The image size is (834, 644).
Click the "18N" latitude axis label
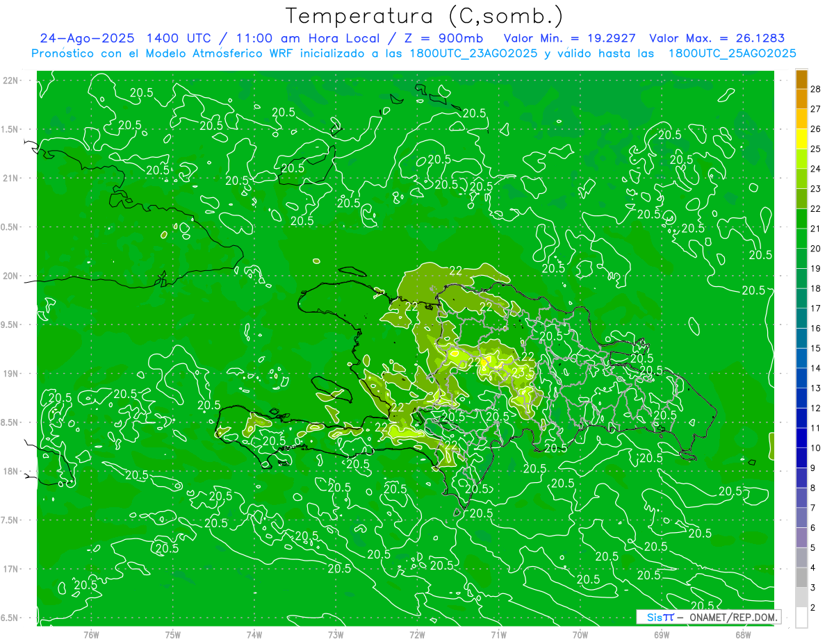coord(12,472)
